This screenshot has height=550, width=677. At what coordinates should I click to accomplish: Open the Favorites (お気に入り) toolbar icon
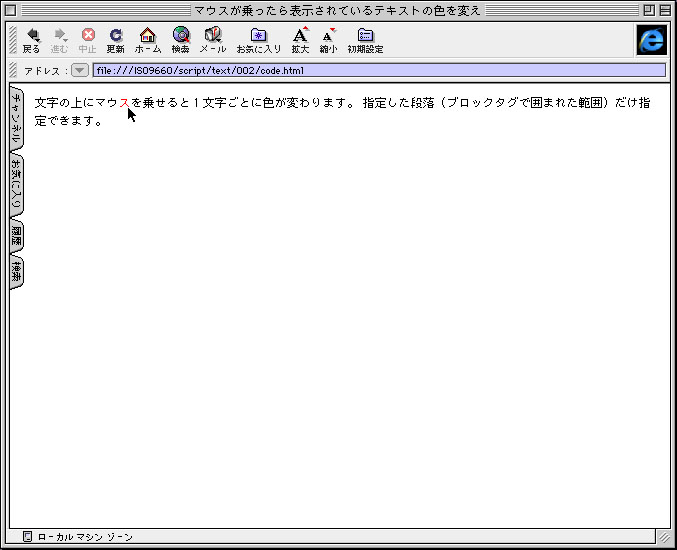click(x=258, y=39)
